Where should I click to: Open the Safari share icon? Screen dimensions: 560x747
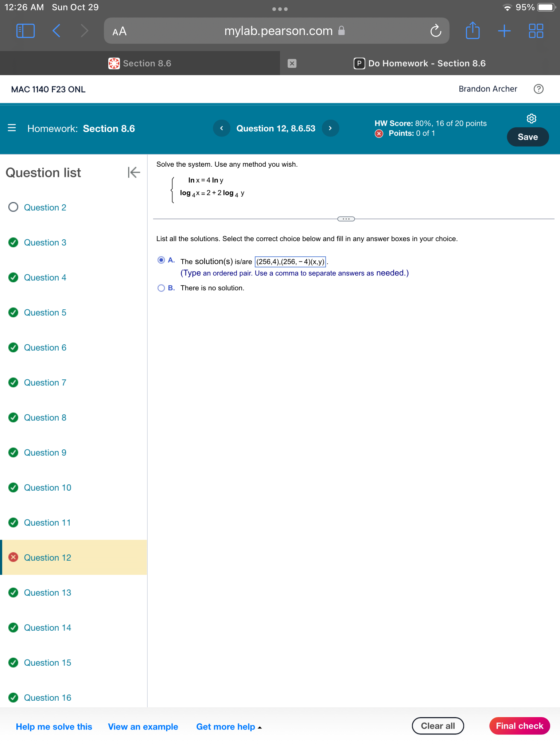(472, 30)
